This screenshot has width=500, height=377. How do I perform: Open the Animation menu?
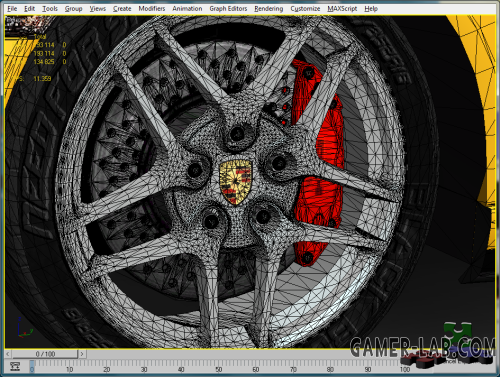coord(187,9)
